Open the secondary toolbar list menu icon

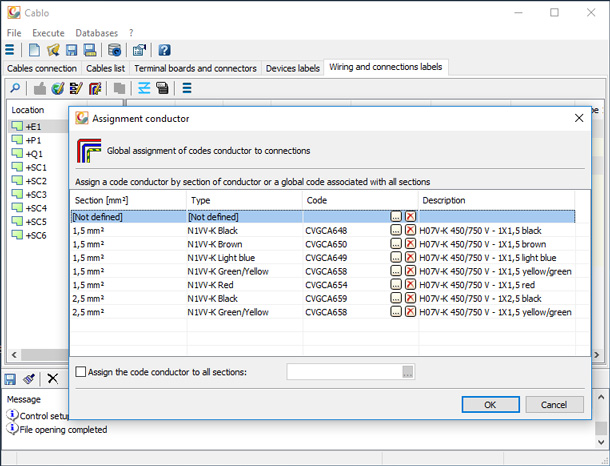(x=187, y=88)
